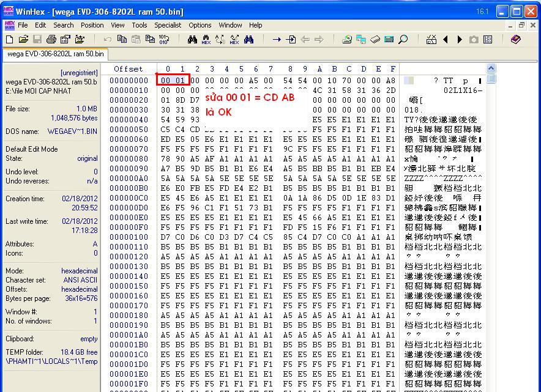The width and height of the screenshot is (541, 392).
Task: Open the Window menu
Action: click(x=230, y=25)
